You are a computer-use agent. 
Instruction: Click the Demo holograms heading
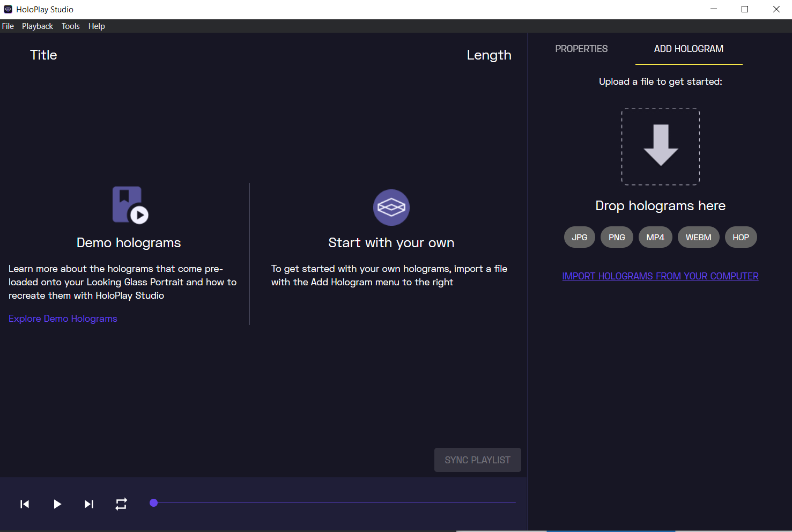[129, 243]
